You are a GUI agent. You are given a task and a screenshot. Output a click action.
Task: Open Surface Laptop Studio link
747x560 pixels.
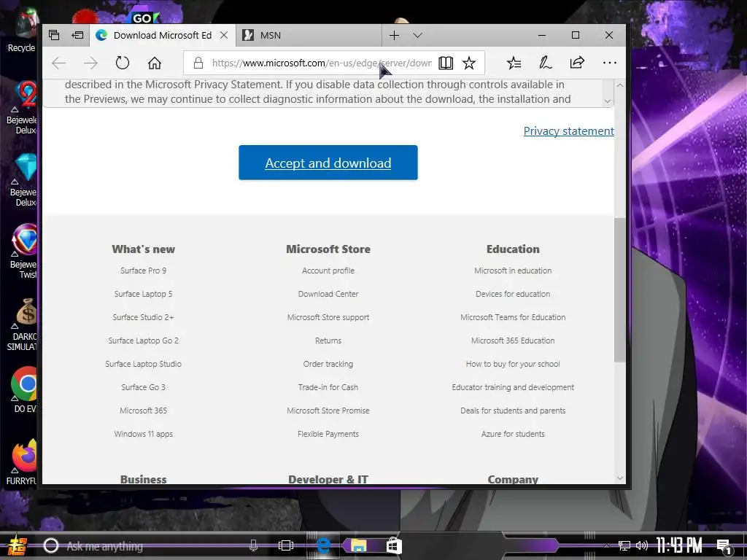144,364
